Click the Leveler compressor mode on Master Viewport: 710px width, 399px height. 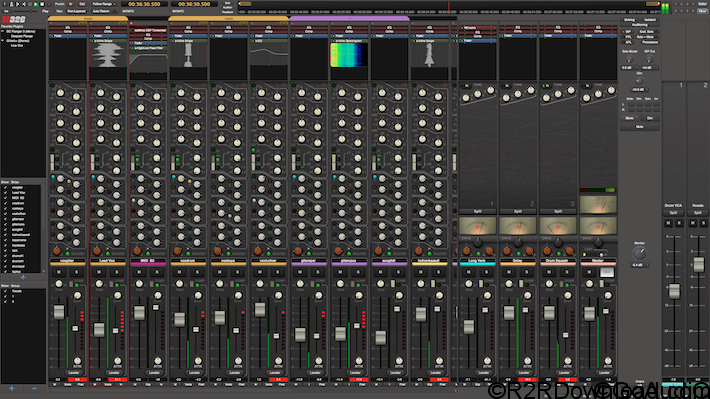(604, 373)
